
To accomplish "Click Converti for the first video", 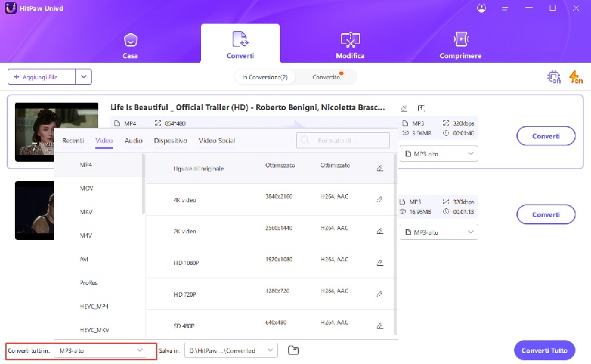I will pyautogui.click(x=545, y=136).
